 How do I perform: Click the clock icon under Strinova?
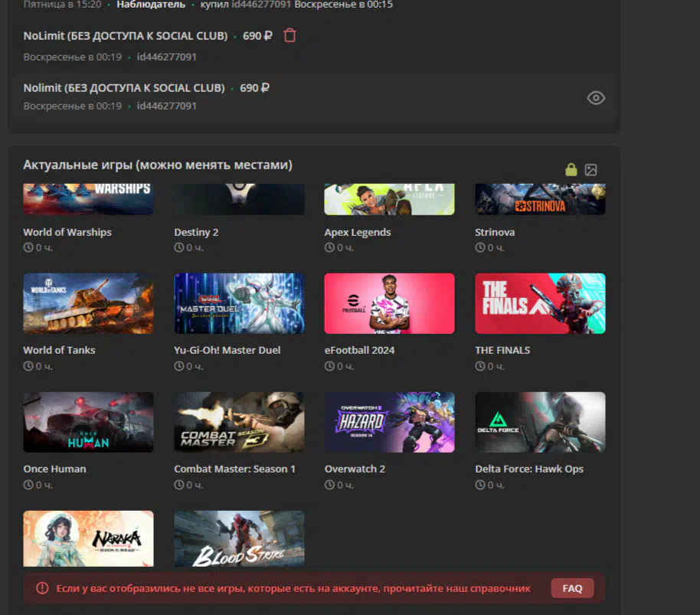(x=480, y=247)
